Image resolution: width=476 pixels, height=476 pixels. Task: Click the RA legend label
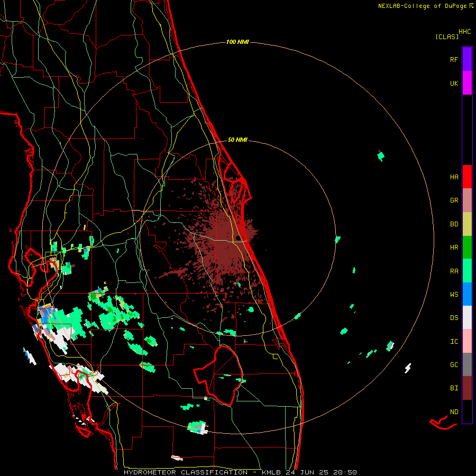click(454, 271)
